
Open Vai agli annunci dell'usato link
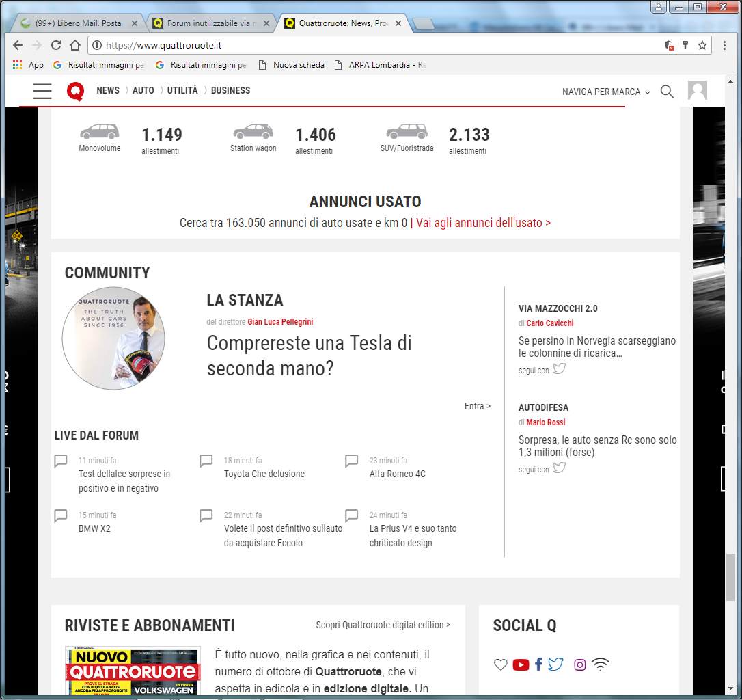483,223
